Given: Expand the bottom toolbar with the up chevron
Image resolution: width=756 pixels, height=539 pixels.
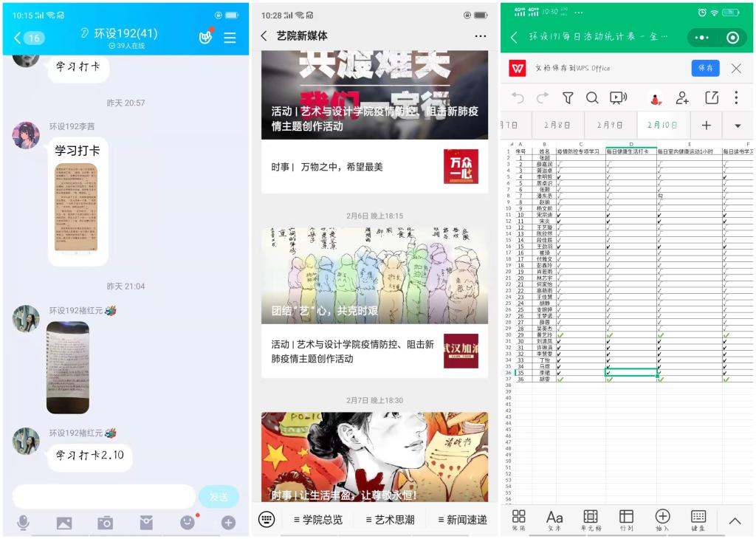Looking at the screenshot, I should [735, 521].
